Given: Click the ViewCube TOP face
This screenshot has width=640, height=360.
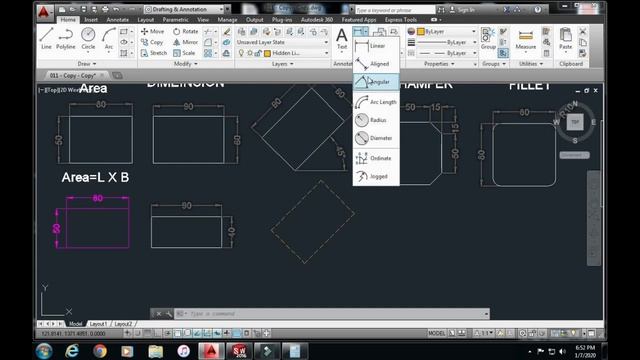Looking at the screenshot, I should pyautogui.click(x=575, y=122).
